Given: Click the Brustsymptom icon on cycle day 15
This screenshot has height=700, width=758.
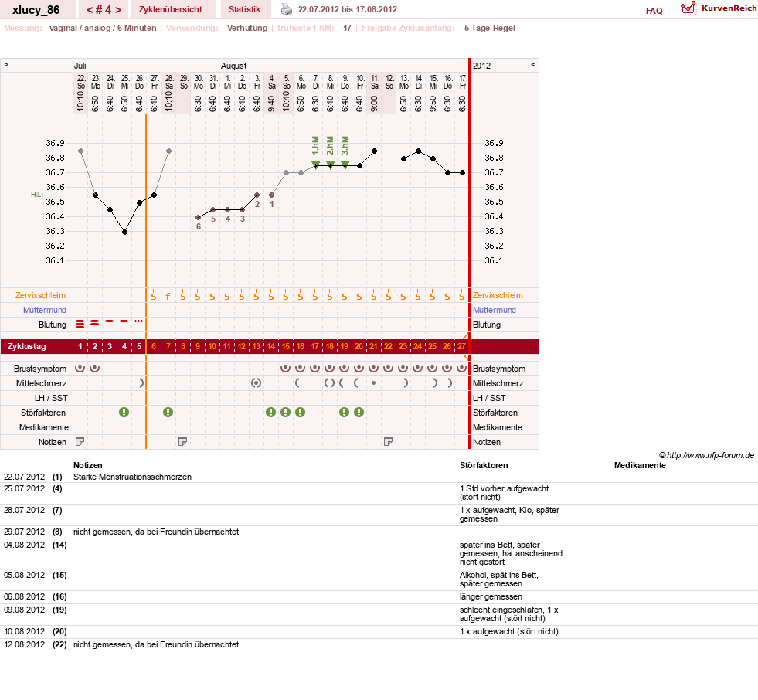Looking at the screenshot, I should (286, 369).
